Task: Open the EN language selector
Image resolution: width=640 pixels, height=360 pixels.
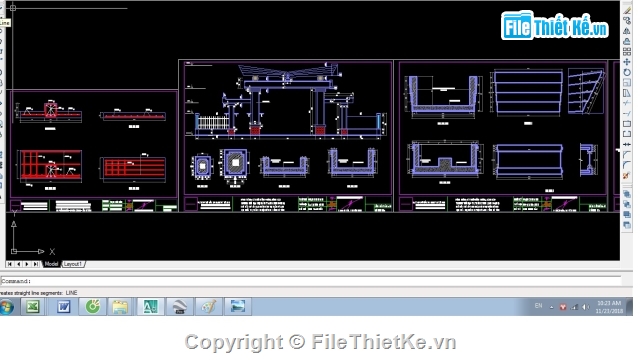Action: [539, 306]
